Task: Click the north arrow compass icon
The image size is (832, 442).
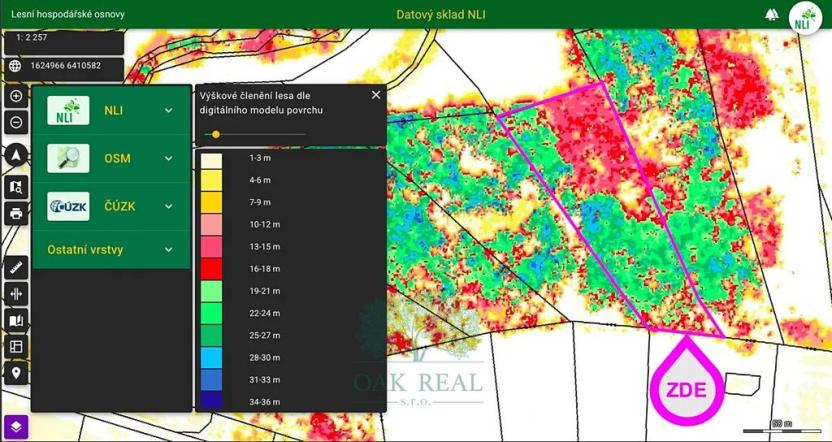Action: click(16, 155)
